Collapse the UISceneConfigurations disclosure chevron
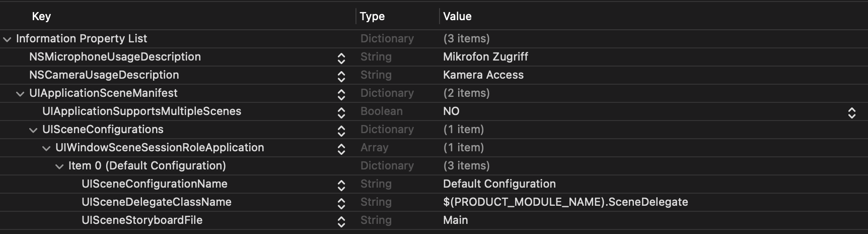This screenshot has width=868, height=234. (x=33, y=130)
